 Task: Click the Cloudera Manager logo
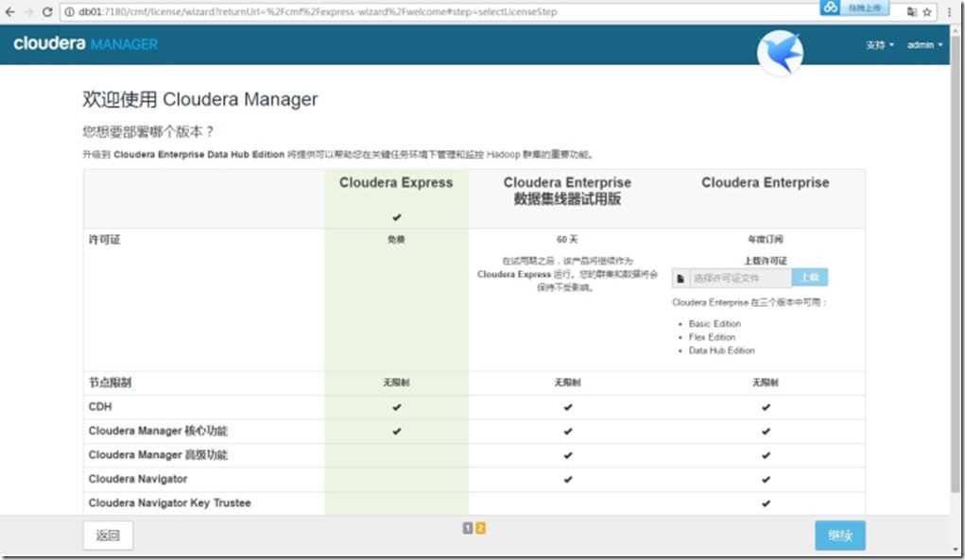(x=86, y=43)
